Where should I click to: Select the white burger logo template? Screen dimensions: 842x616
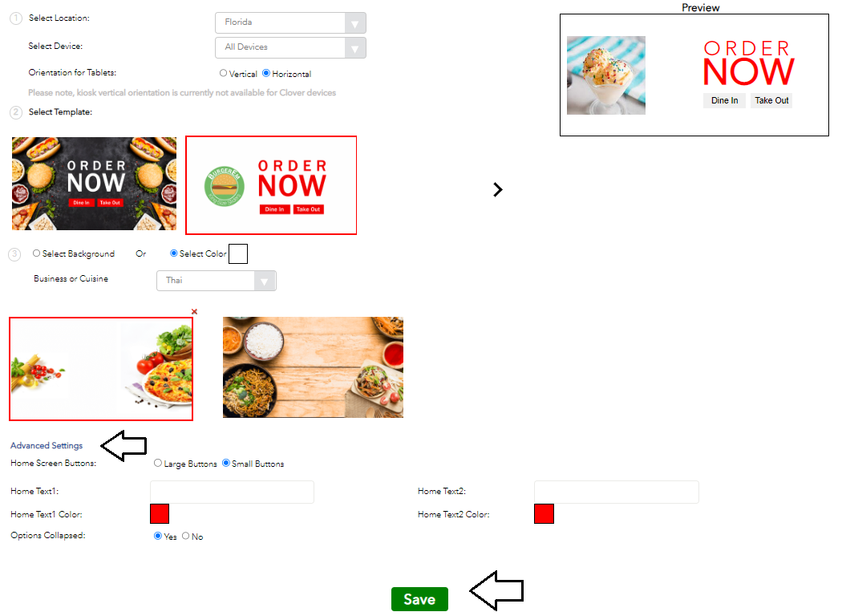271,185
